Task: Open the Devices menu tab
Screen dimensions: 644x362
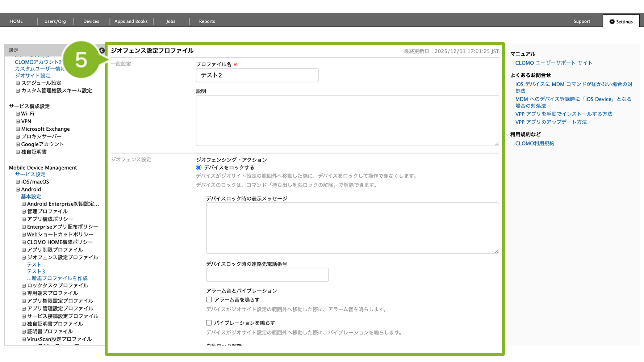Action: pos(91,21)
